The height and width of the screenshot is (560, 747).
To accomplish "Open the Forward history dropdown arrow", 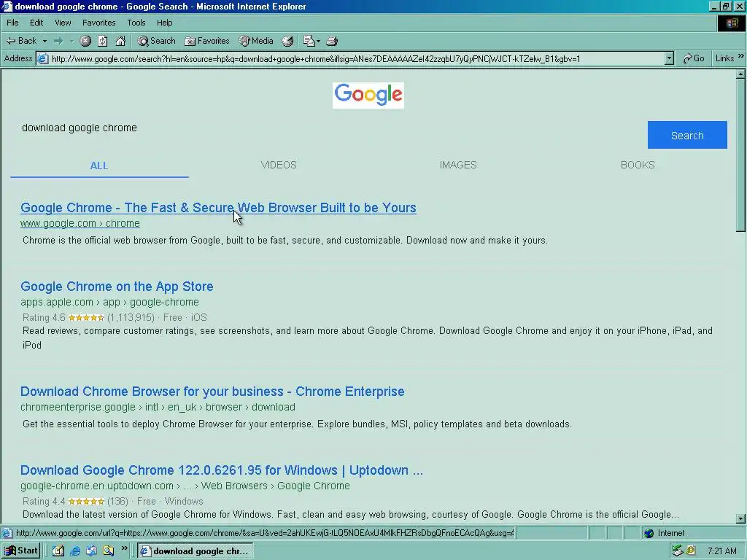I will [x=72, y=41].
